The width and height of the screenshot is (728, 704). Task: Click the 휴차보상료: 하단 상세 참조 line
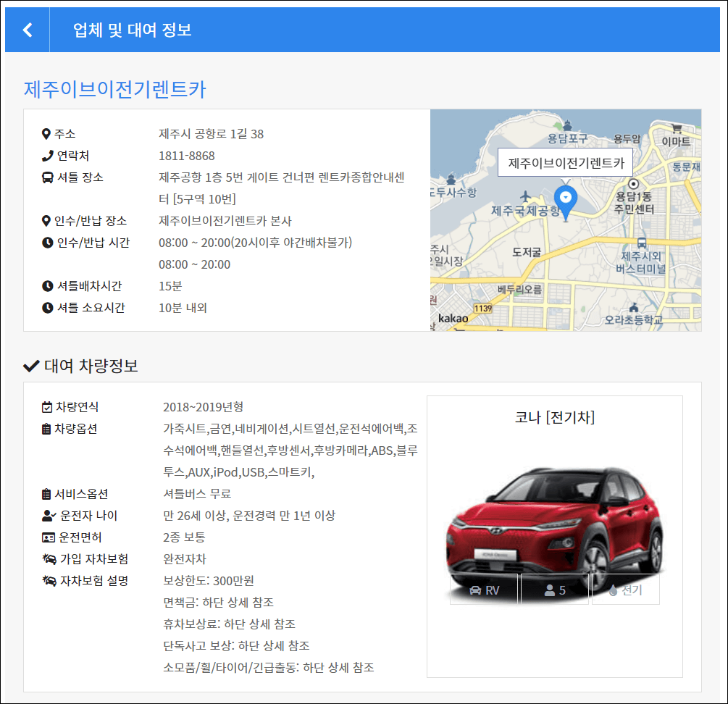click(230, 624)
